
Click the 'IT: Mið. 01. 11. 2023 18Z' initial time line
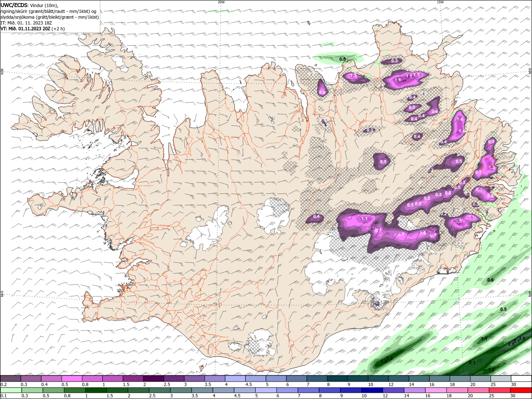(27, 23)
